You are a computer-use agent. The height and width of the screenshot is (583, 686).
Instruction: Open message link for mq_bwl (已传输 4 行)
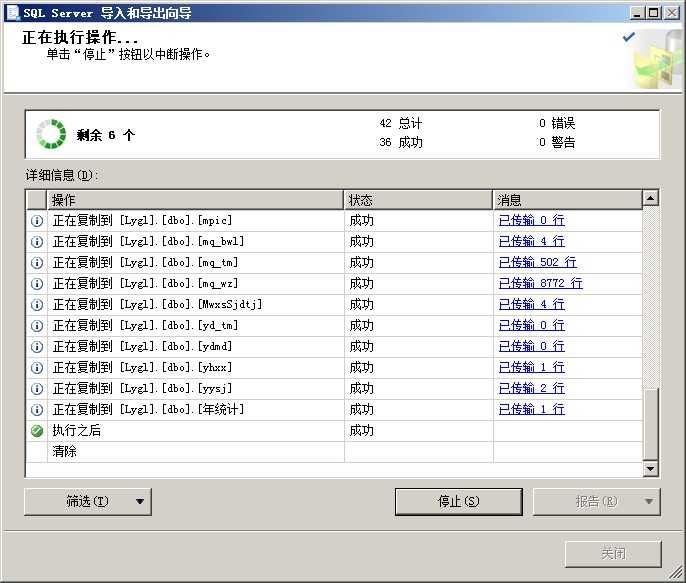[532, 241]
